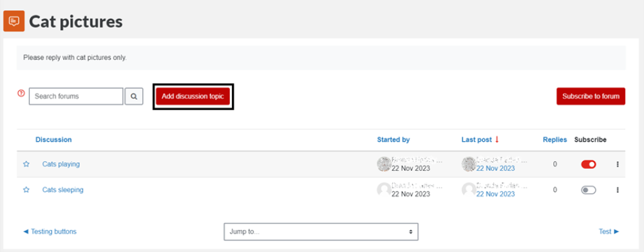Click Subscribe to forum button
The width and height of the screenshot is (644, 252).
point(591,96)
